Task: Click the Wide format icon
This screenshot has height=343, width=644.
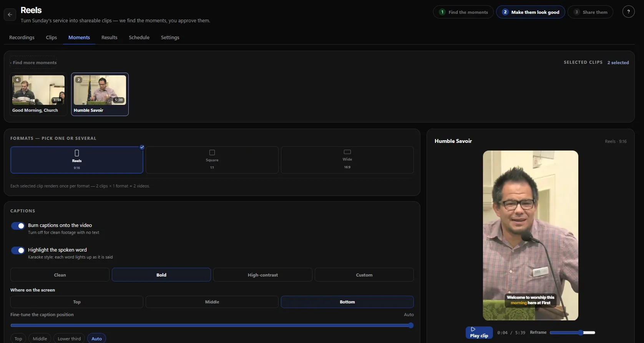Action: 347,152
